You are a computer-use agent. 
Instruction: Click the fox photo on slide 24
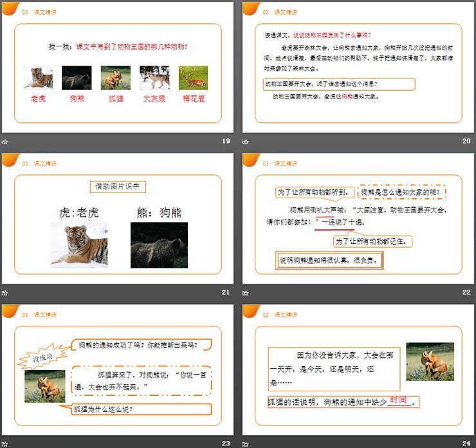coord(430,362)
